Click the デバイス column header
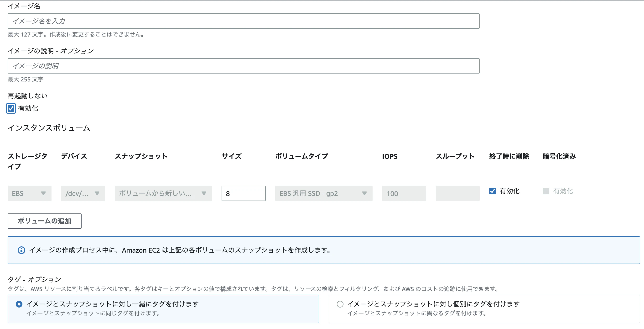644x329 pixels. [x=74, y=156]
